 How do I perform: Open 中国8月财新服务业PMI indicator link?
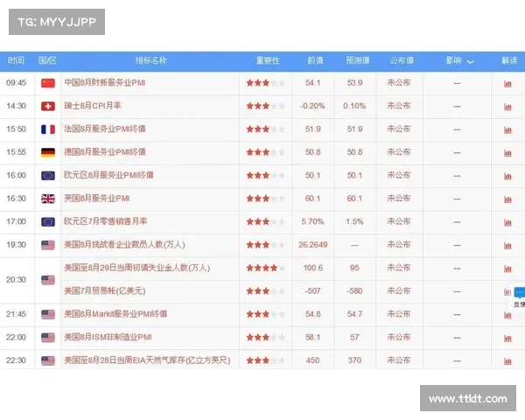click(105, 83)
